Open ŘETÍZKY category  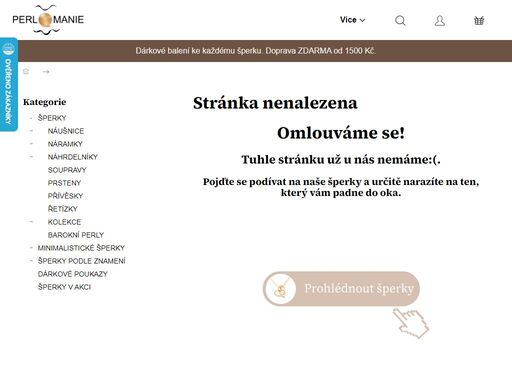63,209
